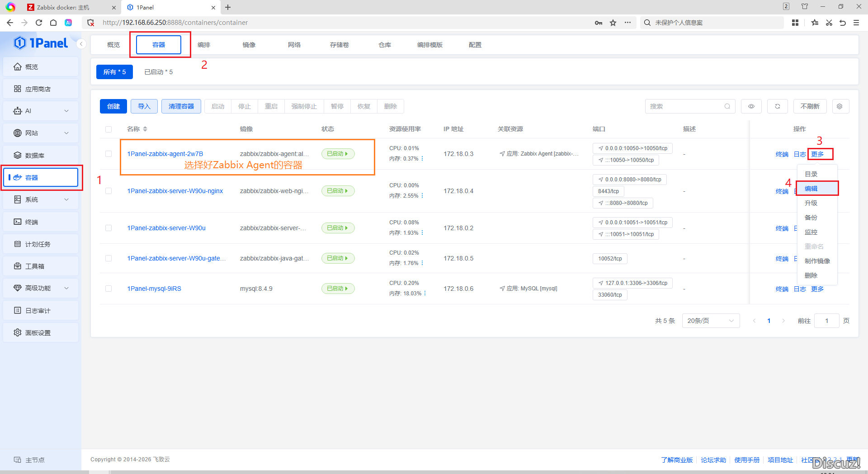
Task: Open browser favorites list icon
Action: coord(815,23)
